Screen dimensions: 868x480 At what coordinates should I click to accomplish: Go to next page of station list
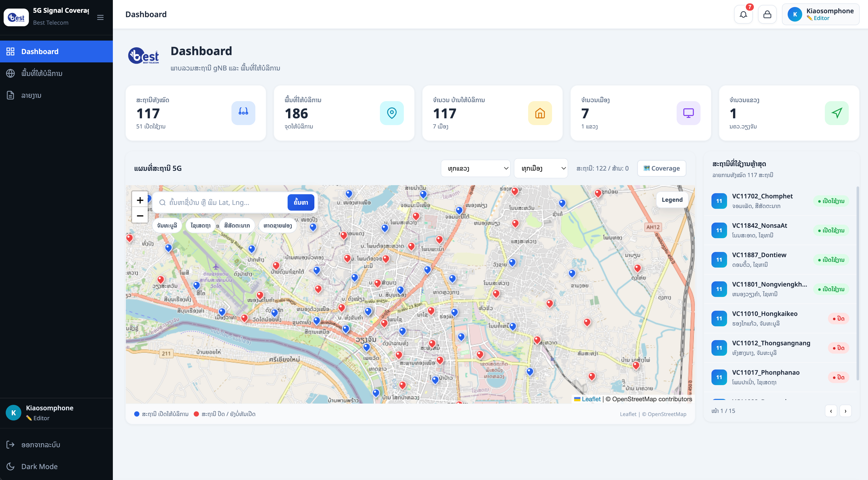click(845, 411)
